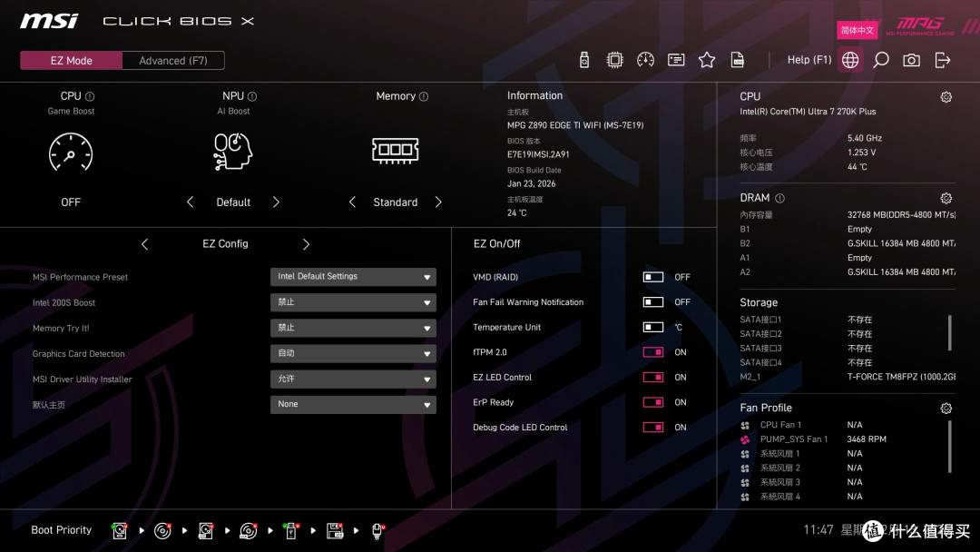The image size is (980, 552).
Task: Go to next page of EZ Config
Action: 306,244
